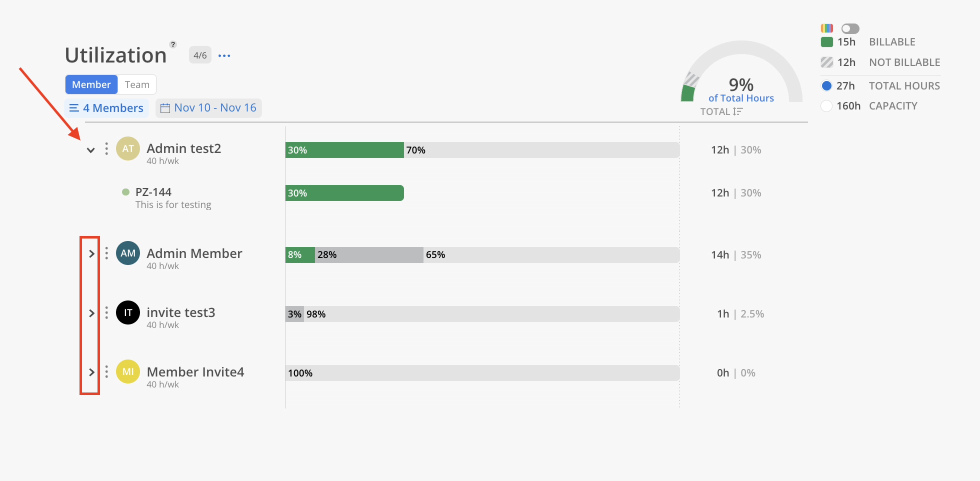The image size is (980, 481).
Task: Collapse the Admin test2 row
Action: [91, 150]
